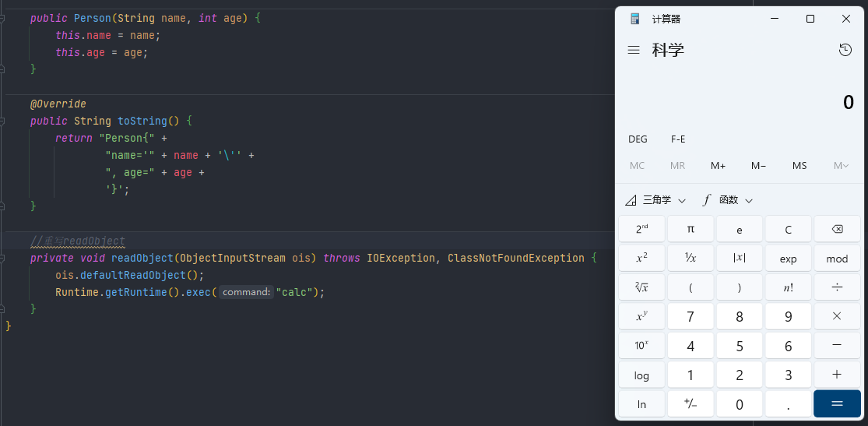Click the calculator display value 0
The width and height of the screenshot is (868, 426).
point(848,103)
